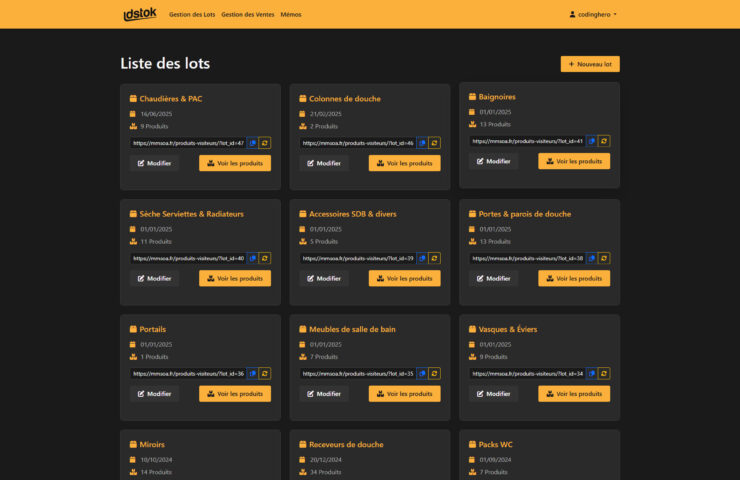Show products of Accessoires SDB & divers
The height and width of the screenshot is (480, 740).
[404, 278]
